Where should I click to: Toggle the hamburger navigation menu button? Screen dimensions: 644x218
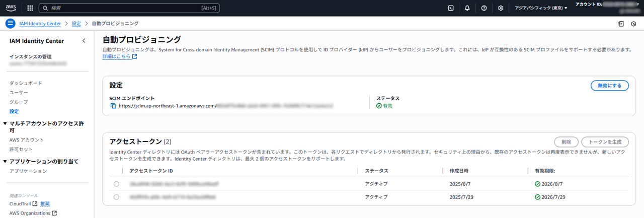tap(10, 24)
